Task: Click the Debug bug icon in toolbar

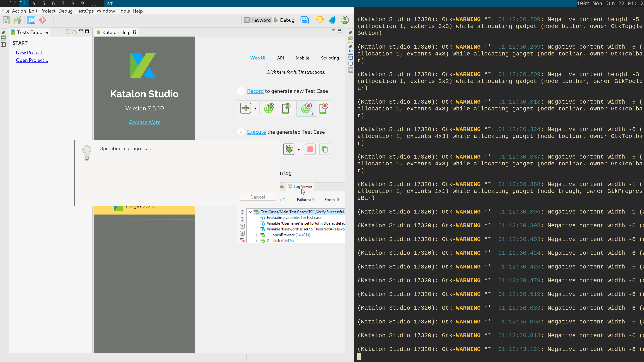Action: [289, 149]
